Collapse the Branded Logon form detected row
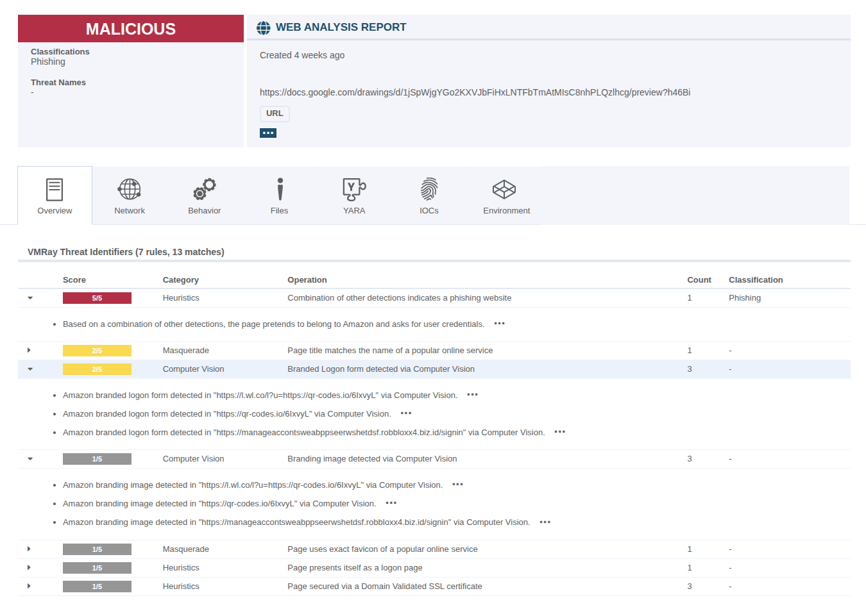 pos(30,369)
